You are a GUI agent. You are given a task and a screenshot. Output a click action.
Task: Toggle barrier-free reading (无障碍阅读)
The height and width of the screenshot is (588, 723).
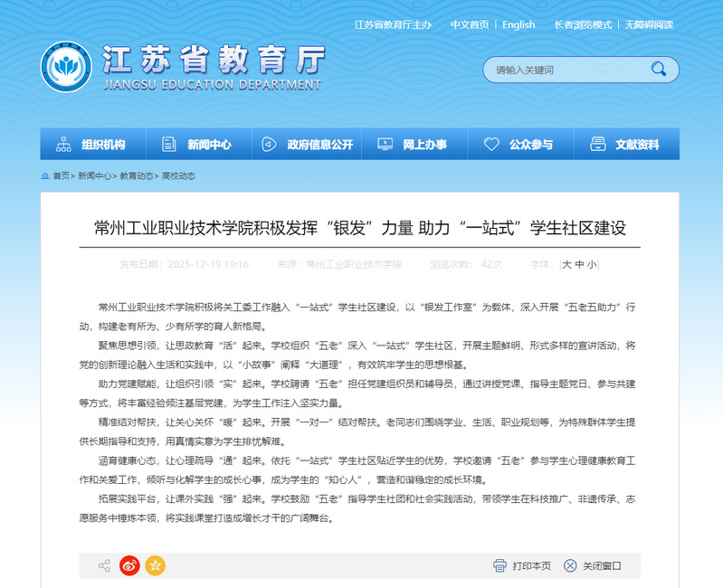648,24
